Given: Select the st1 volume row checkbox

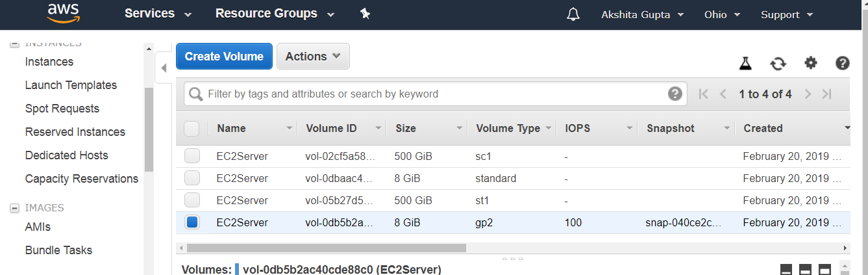Looking at the screenshot, I should 192,200.
